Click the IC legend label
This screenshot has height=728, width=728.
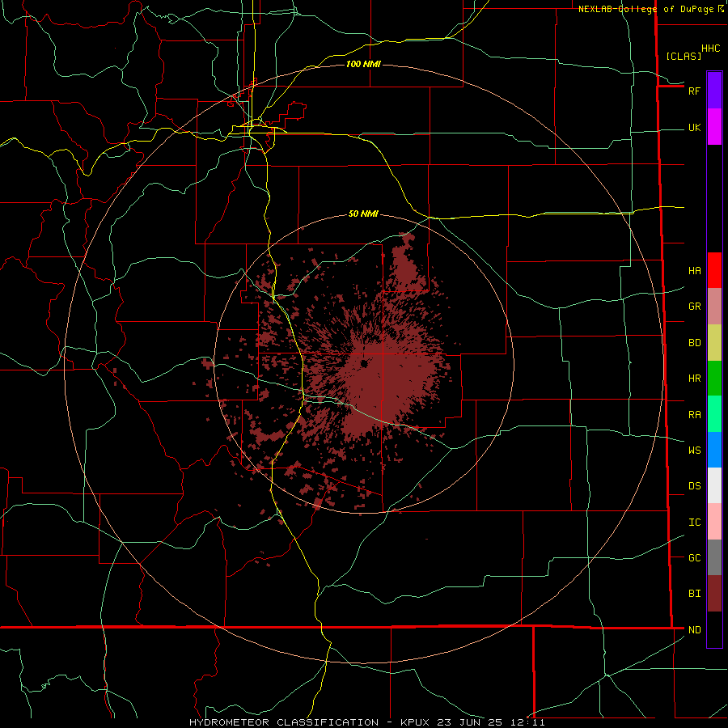[x=694, y=523]
